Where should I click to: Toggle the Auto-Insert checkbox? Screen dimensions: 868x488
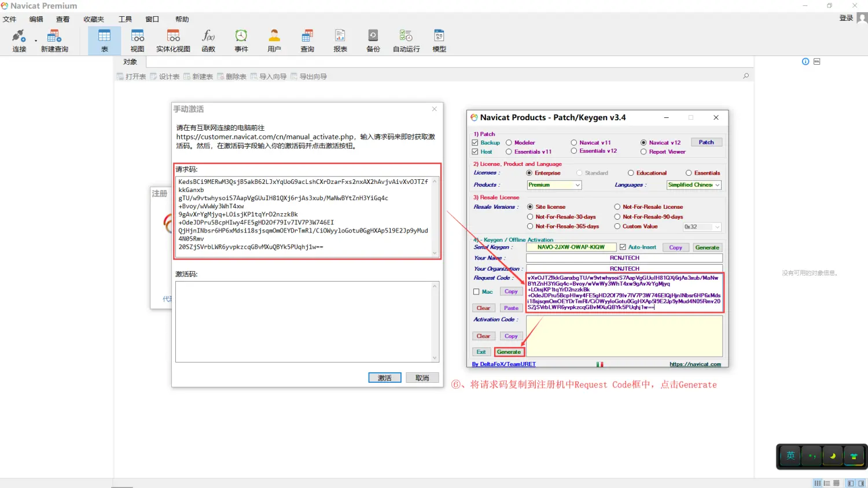[623, 247]
